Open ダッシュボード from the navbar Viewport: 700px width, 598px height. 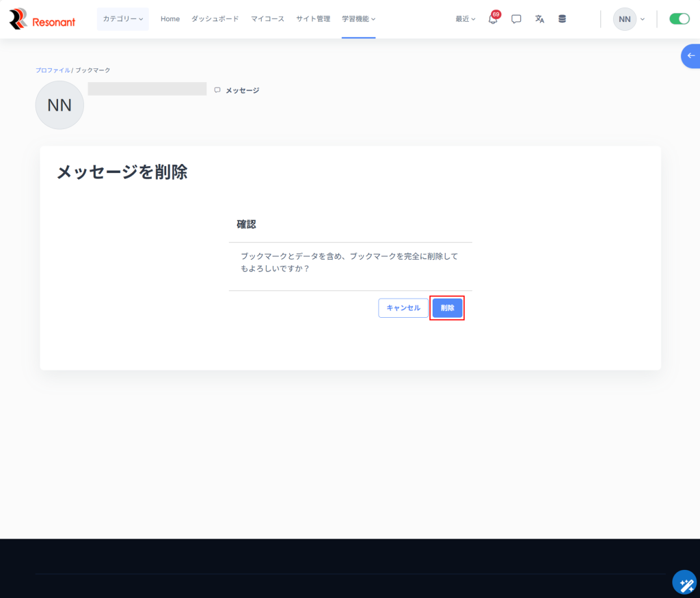215,19
